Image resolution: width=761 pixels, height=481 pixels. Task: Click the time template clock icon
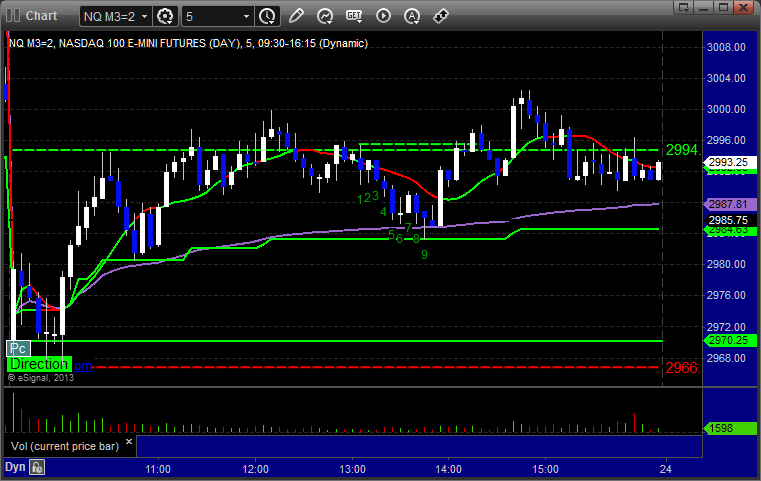click(x=267, y=16)
